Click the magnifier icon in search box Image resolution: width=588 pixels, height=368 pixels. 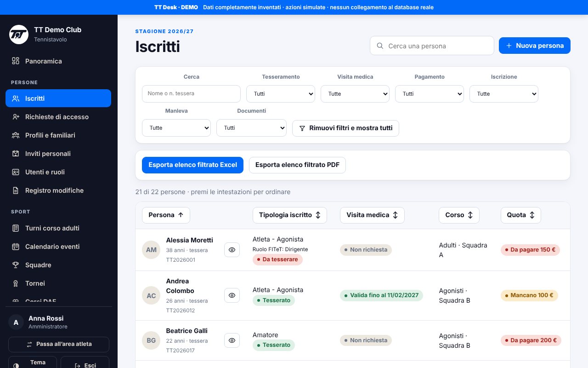380,46
